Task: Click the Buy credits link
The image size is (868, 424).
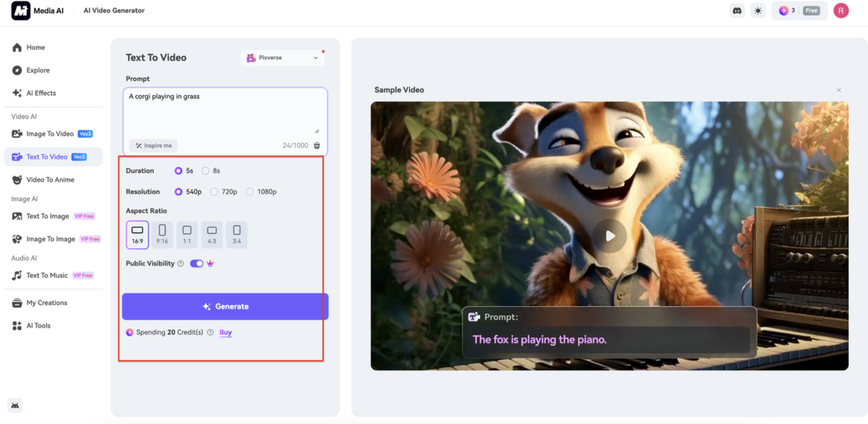Action: point(225,332)
